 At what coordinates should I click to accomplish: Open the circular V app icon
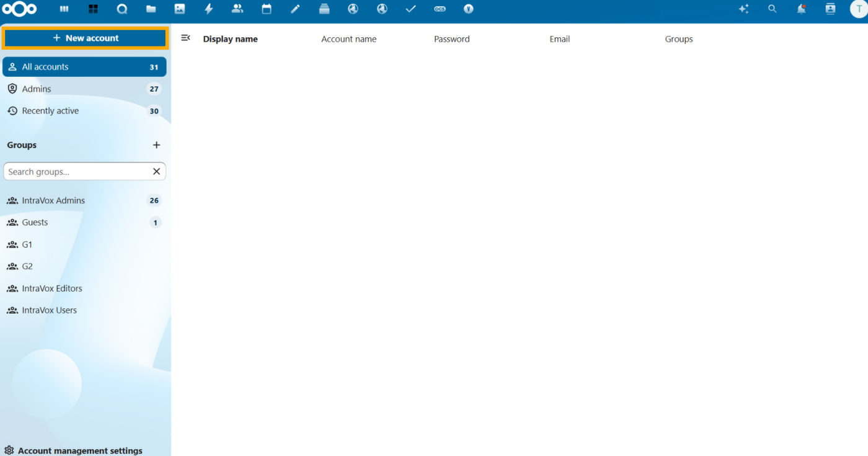(469, 9)
